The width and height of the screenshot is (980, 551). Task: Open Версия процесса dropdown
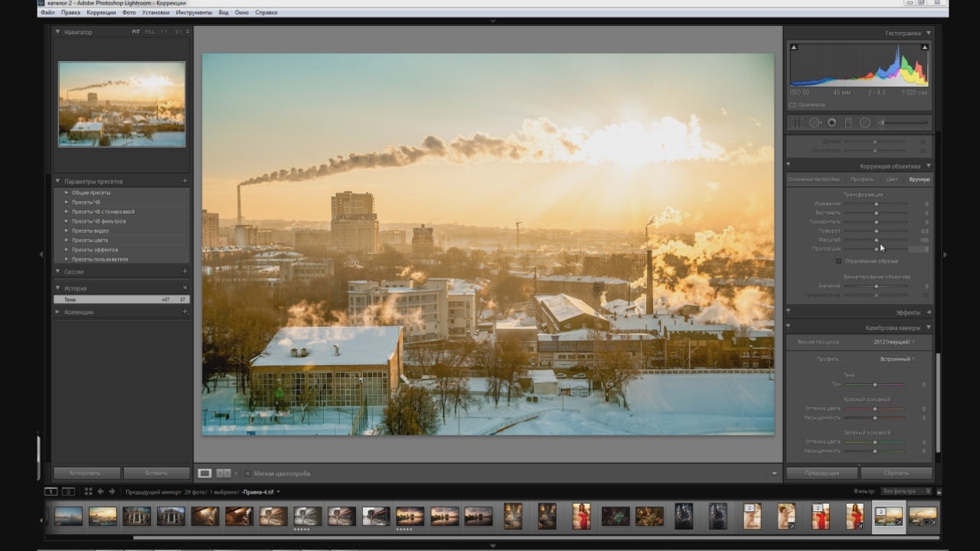point(896,342)
